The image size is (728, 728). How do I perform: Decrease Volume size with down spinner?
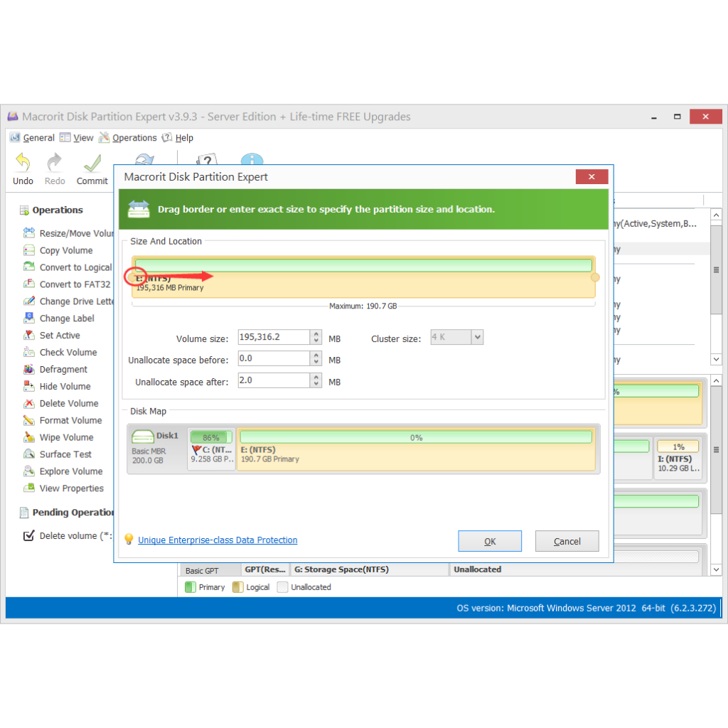316,341
